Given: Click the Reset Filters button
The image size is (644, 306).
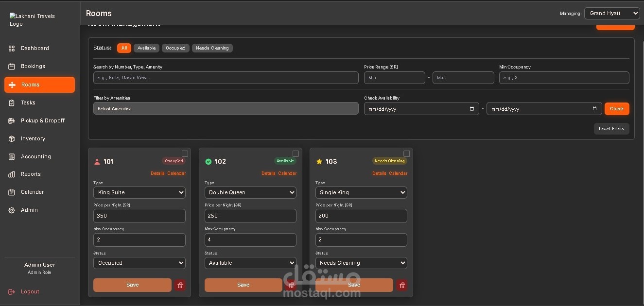Looking at the screenshot, I should point(611,129).
